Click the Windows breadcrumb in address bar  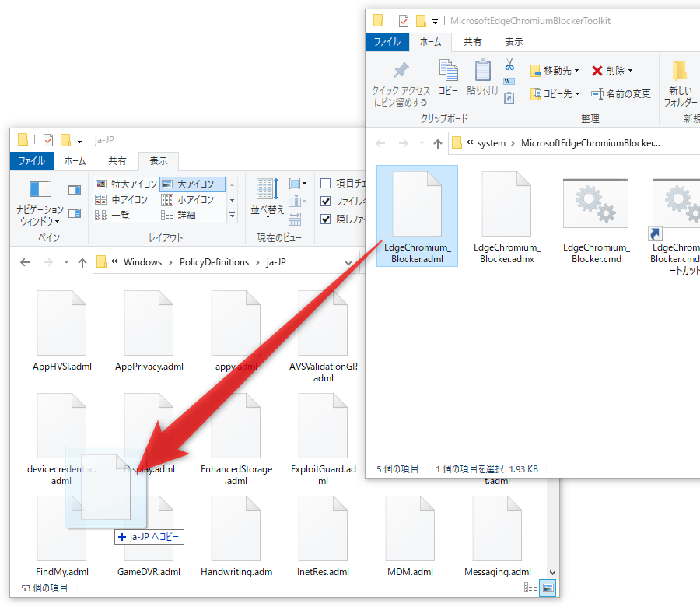click(x=142, y=262)
